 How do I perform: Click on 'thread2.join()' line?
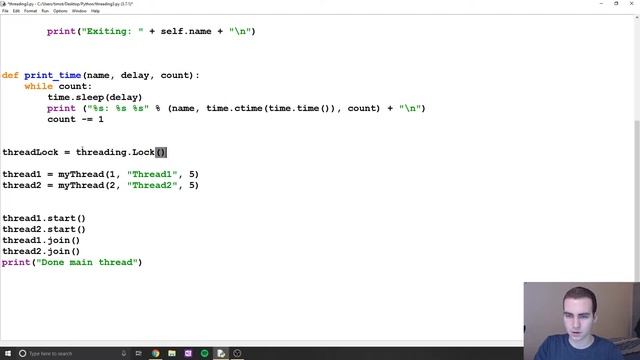(x=41, y=251)
